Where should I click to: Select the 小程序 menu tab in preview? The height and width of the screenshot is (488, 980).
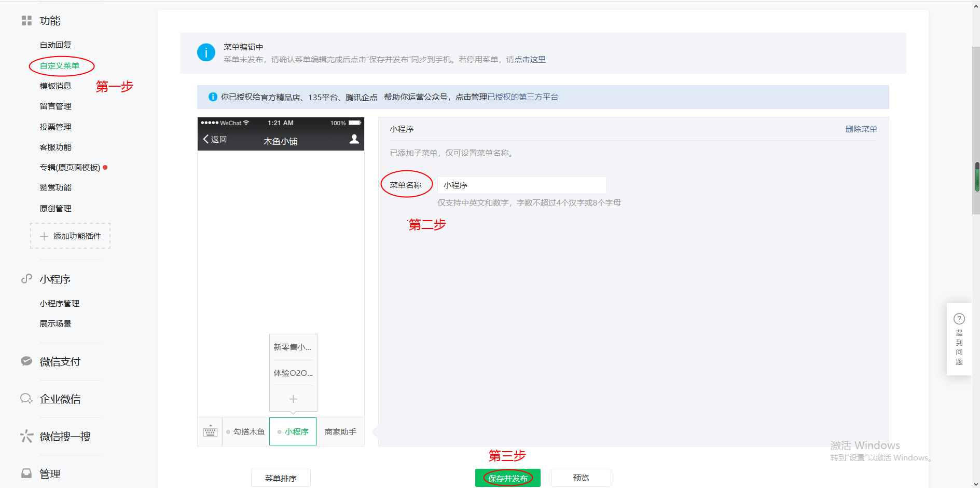[x=293, y=431]
